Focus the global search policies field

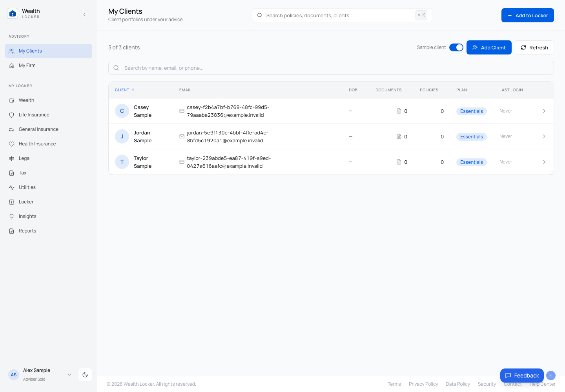click(x=342, y=15)
